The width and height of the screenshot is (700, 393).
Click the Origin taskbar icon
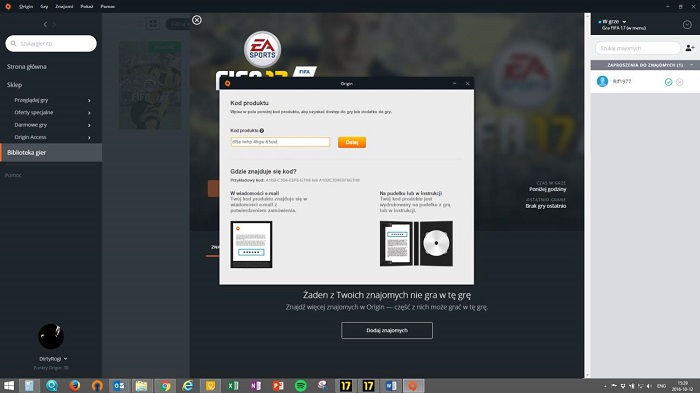pos(413,385)
